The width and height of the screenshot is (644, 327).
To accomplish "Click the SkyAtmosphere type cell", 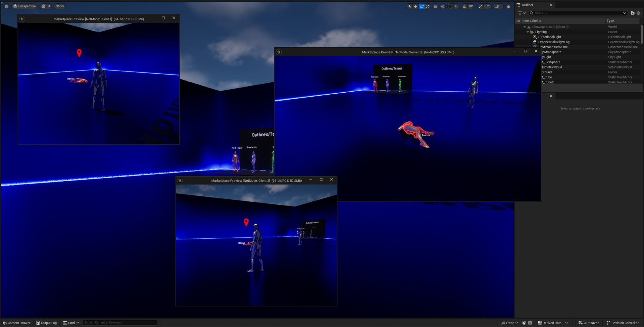I will tap(620, 52).
